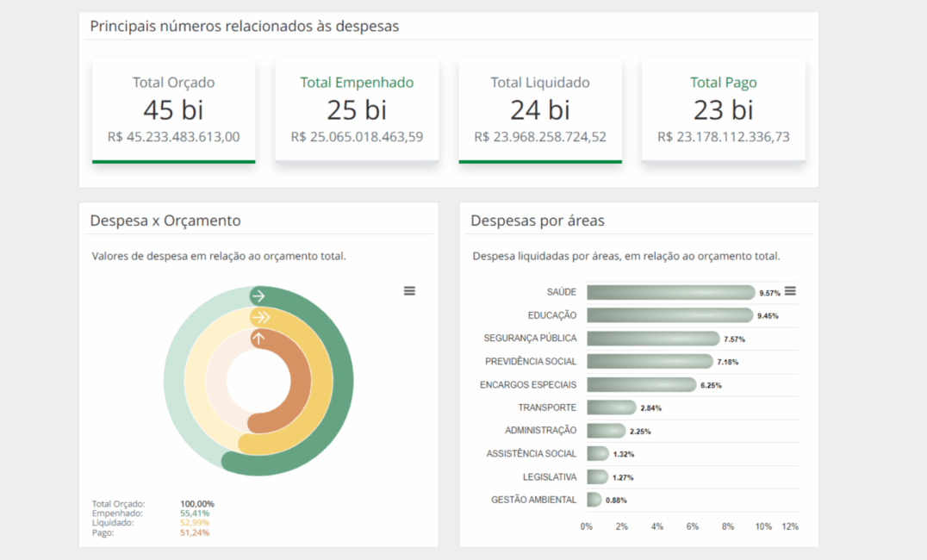
Task: Click the up arrow icon on orange ring
Action: click(258, 339)
